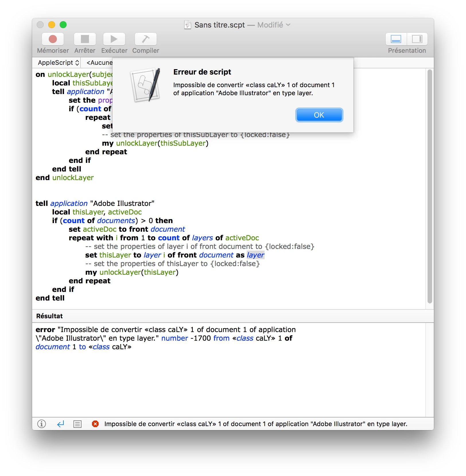466x476 pixels.
Task: Click 'my unlockLayer(thisLayer)' line
Action: point(132,272)
